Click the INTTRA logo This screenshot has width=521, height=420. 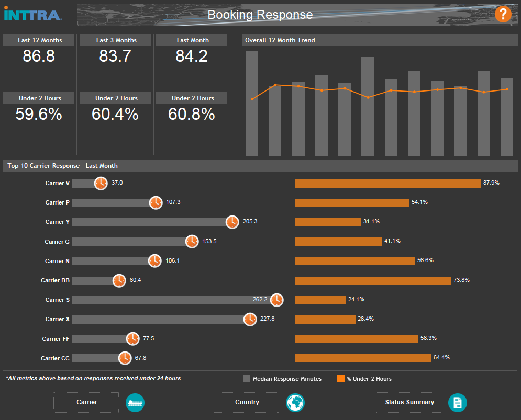click(32, 14)
